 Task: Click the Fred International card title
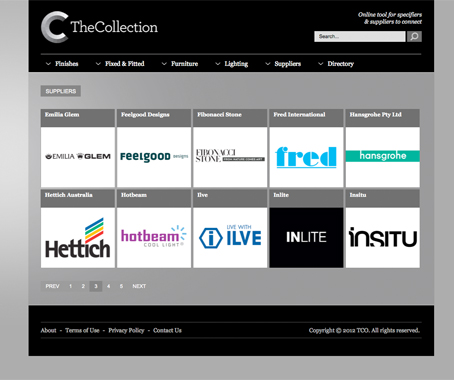(x=299, y=115)
